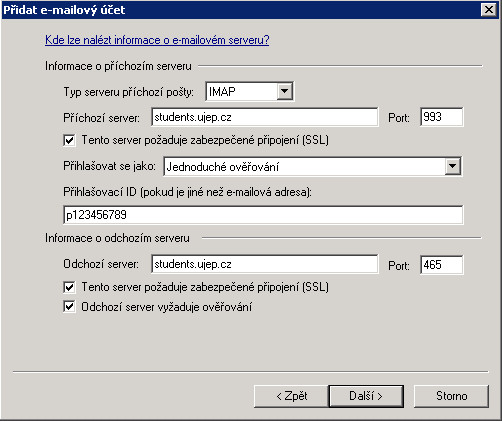Open the e-mail server information help link
Viewport: 502px width, 422px height.
click(157, 40)
